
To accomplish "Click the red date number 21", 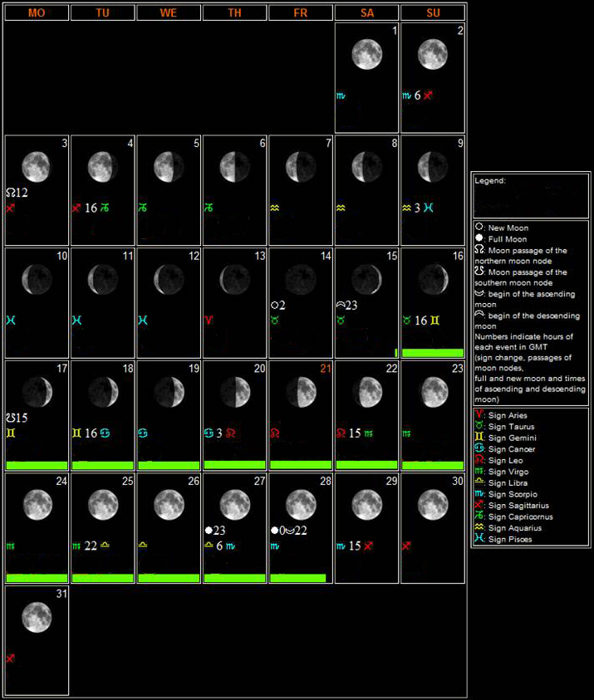I will point(324,369).
